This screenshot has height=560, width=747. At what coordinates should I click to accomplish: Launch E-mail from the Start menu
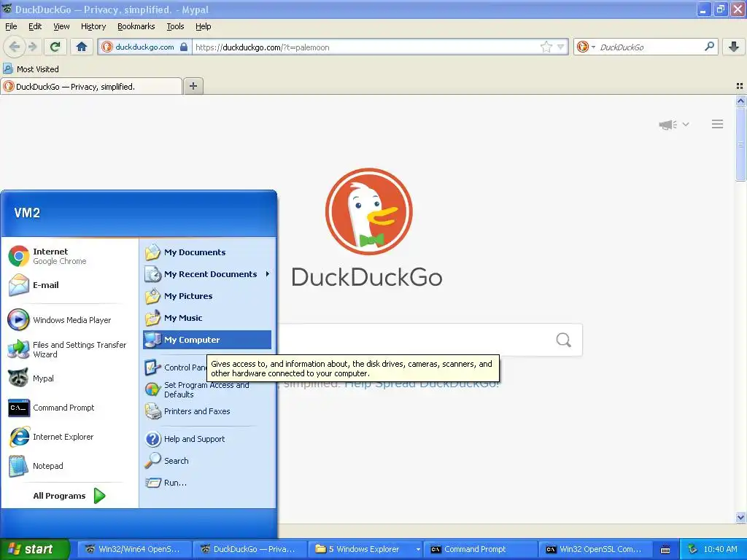coord(69,285)
